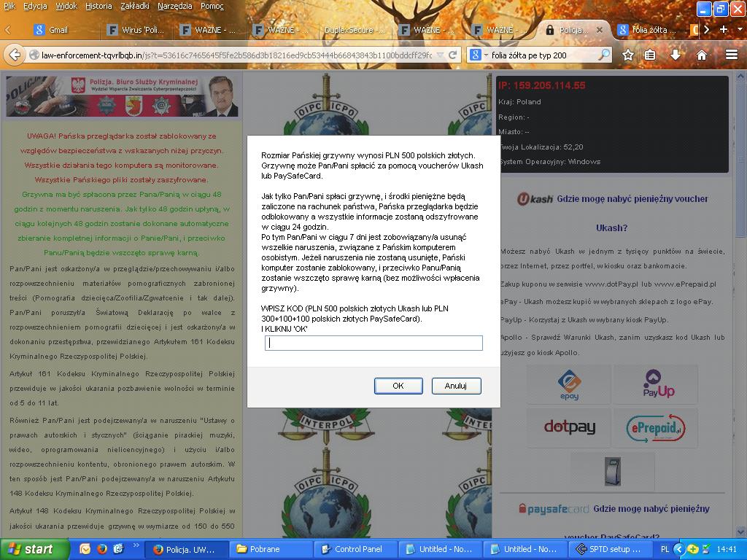Click the dotpay logo
The width and height of the screenshot is (747, 560).
(569, 427)
